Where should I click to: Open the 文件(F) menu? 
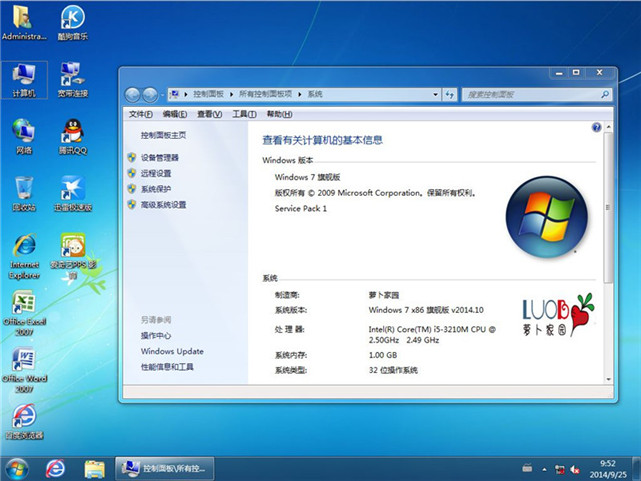coord(141,114)
